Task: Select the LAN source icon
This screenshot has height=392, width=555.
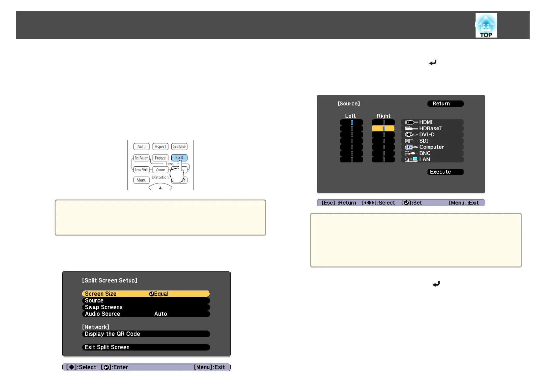Action: click(x=411, y=159)
